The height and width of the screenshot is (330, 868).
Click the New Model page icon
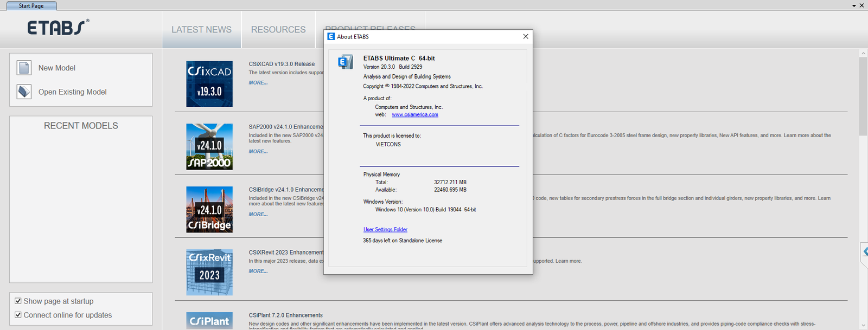pyautogui.click(x=24, y=68)
